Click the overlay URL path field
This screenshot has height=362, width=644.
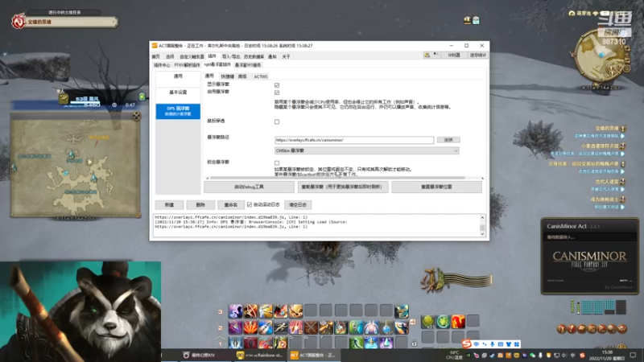coord(354,140)
